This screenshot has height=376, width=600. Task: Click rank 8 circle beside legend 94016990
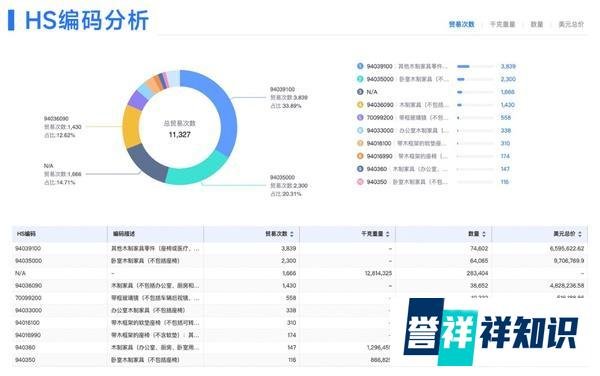(x=360, y=156)
